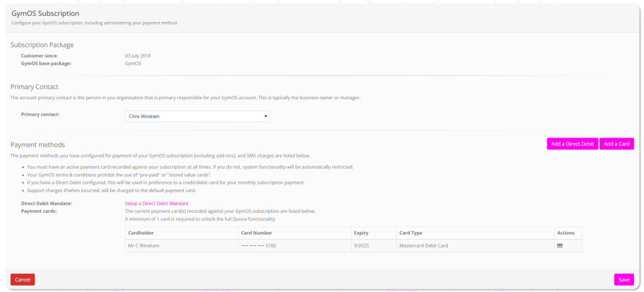Viewport: 644px width, 292px height.
Task: Click the red Cancel button
Action: pyautogui.click(x=23, y=279)
